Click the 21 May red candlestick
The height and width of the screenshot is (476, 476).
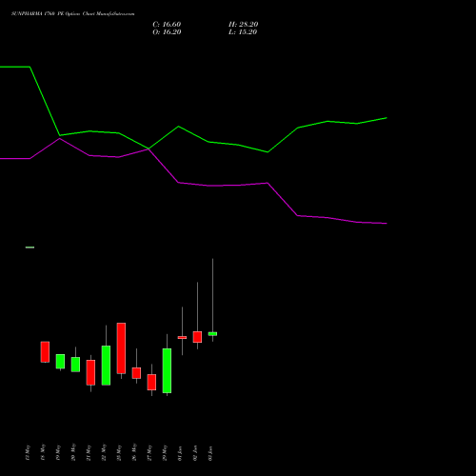[x=90, y=372]
